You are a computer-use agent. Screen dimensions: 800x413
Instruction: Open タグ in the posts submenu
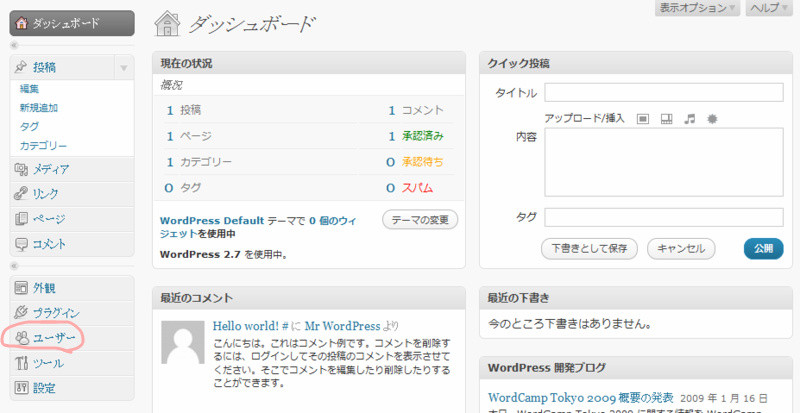click(x=29, y=127)
